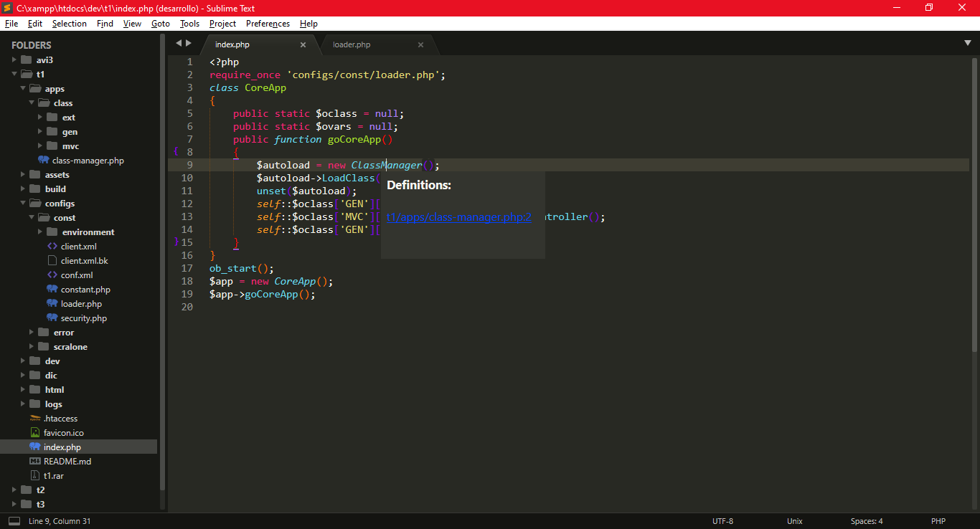Click the sidebar vertical scrollbar
The height and width of the screenshot is (529, 980).
pos(162,262)
